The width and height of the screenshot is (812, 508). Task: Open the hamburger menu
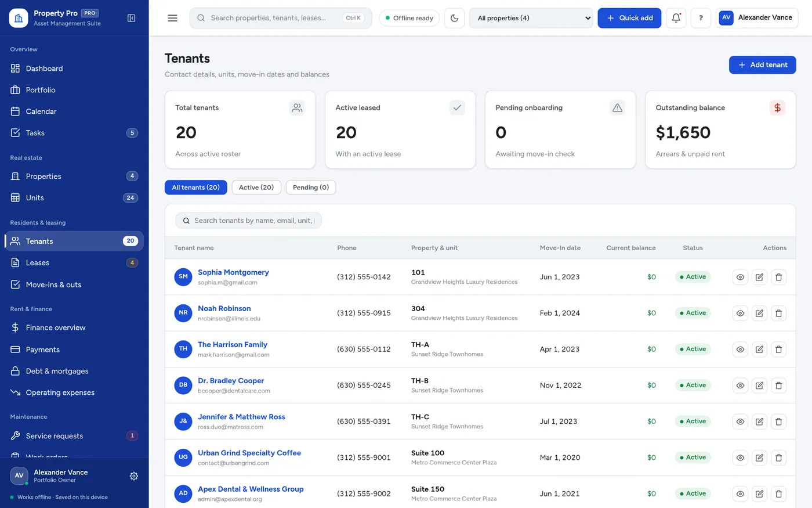[x=172, y=18]
